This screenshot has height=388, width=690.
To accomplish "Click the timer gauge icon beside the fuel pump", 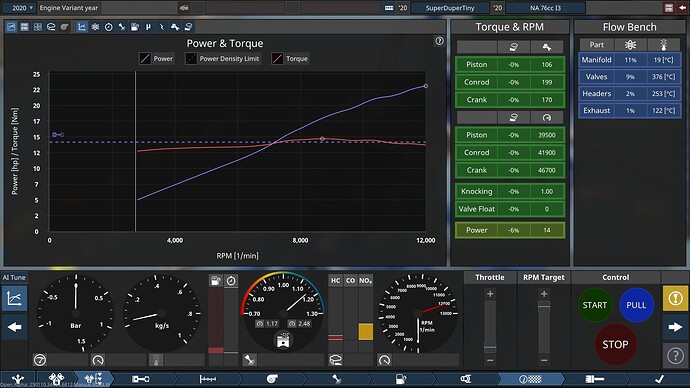I will pyautogui.click(x=231, y=281).
